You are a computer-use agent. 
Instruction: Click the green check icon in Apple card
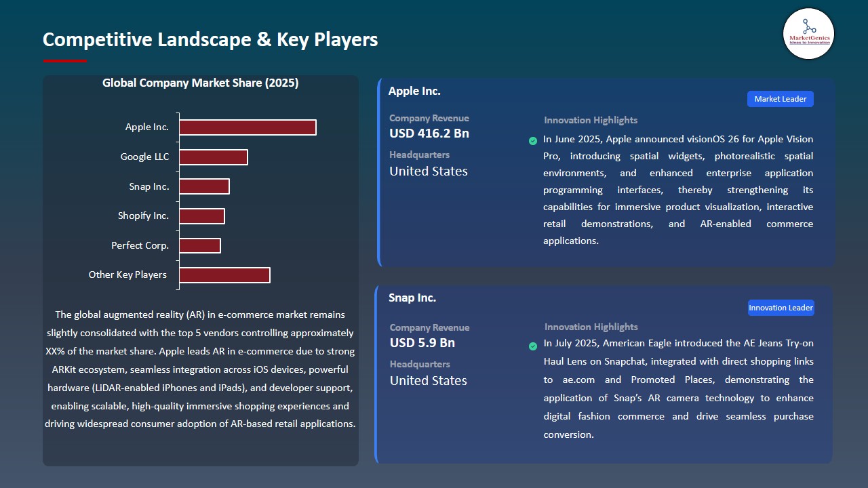[533, 141]
